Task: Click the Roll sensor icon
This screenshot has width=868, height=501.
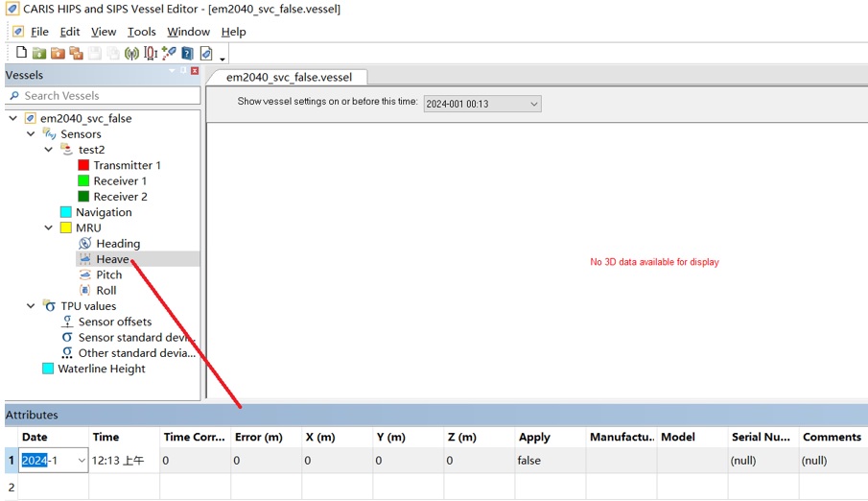Action: pyautogui.click(x=84, y=290)
